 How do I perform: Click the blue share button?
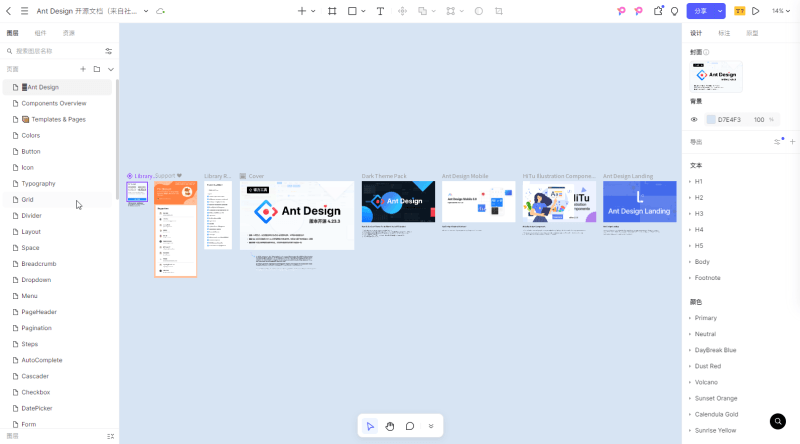(701, 11)
